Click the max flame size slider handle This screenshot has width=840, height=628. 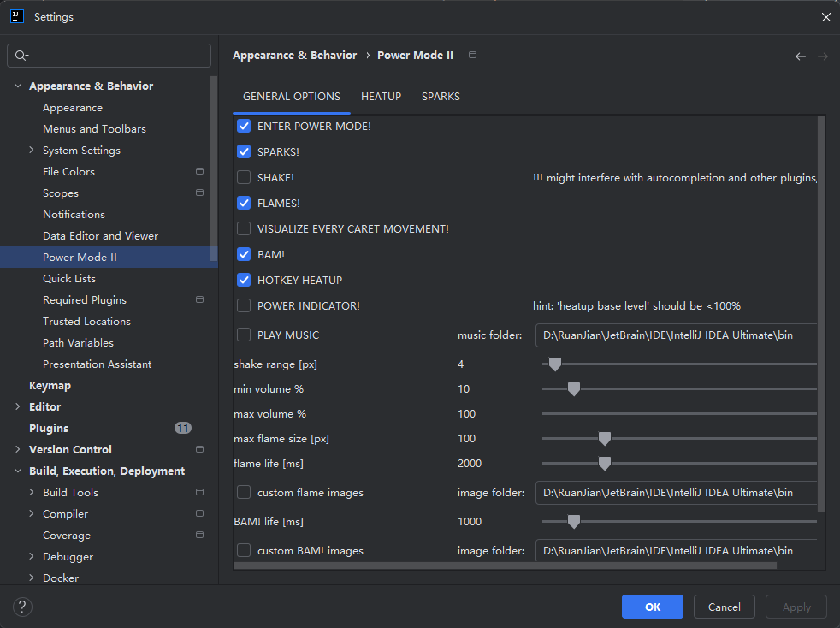coord(605,439)
